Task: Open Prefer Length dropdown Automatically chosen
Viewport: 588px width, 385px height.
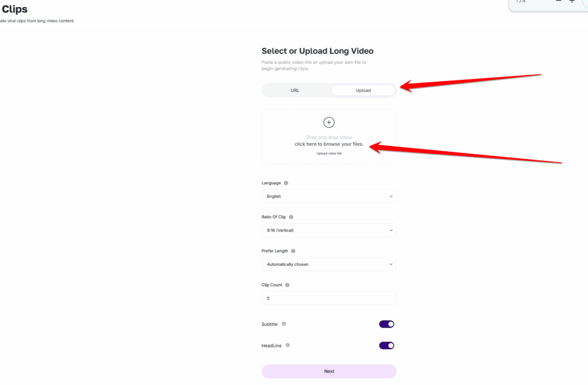Action: tap(329, 264)
